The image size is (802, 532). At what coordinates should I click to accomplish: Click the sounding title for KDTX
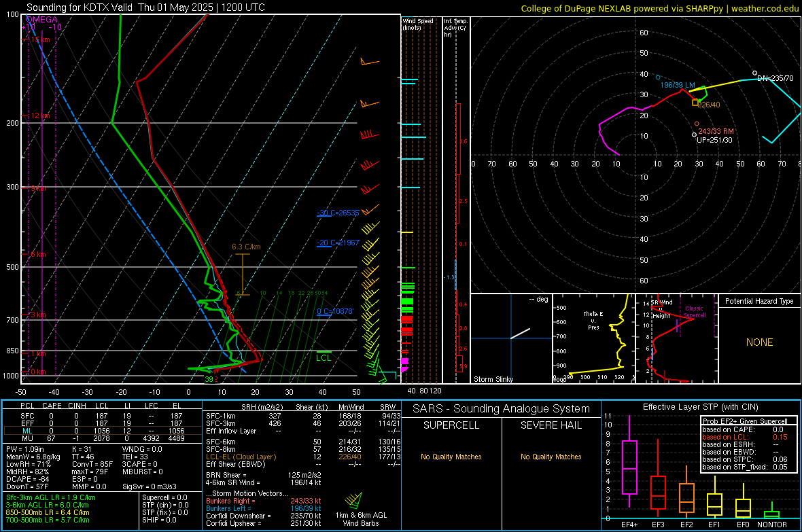[145, 7]
